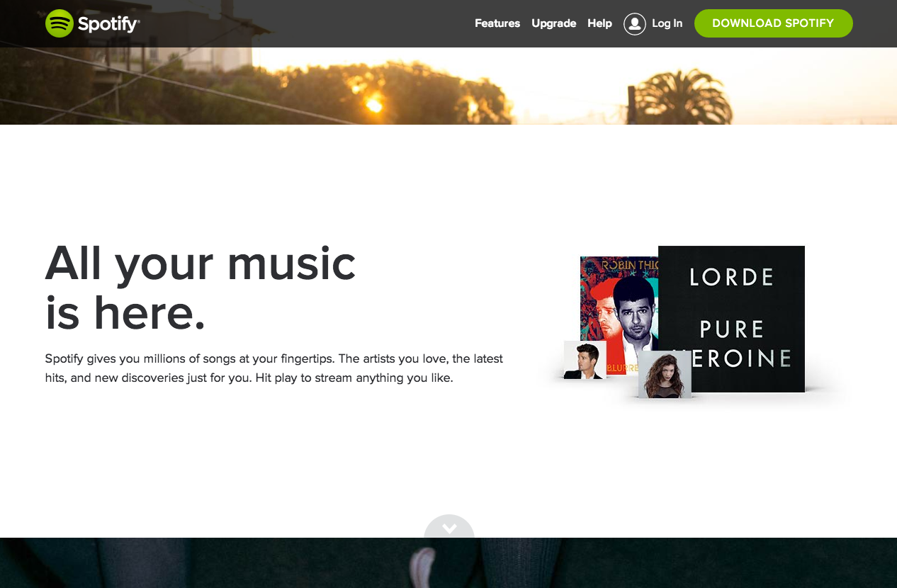897x588 pixels.
Task: Open the Upgrade page from navigation
Action: [x=554, y=23]
